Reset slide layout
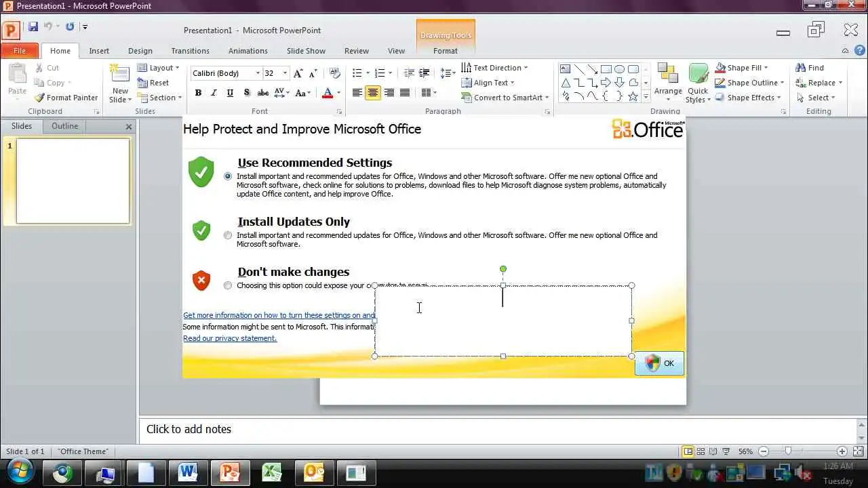The width and height of the screenshot is (868, 488). tap(153, 83)
